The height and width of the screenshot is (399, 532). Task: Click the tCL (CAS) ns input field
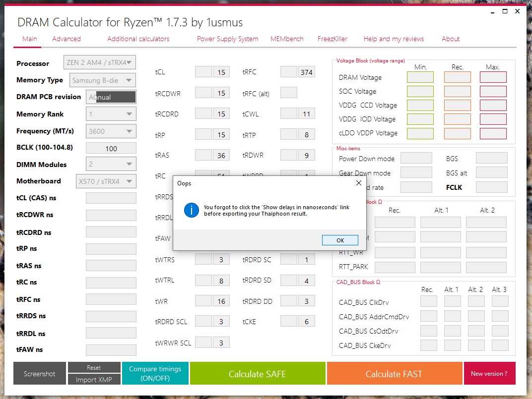point(111,198)
